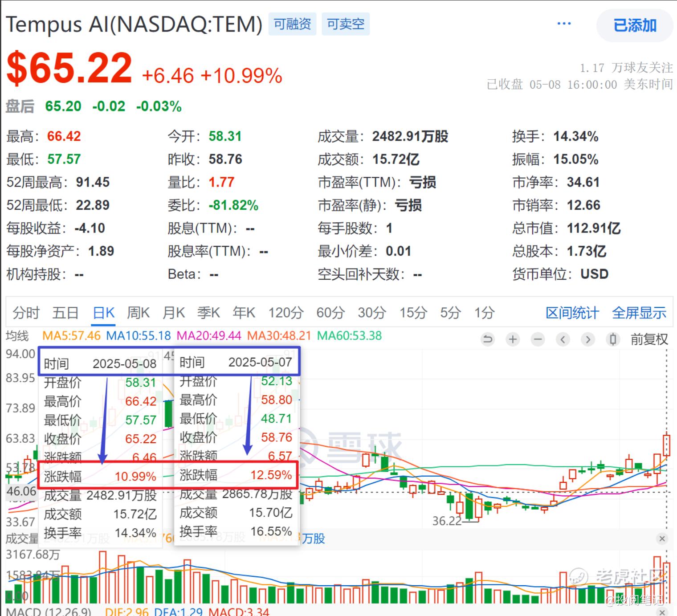Click the 今开 value 58.31 in quote stats
The height and width of the screenshot is (616, 677).
tap(225, 136)
